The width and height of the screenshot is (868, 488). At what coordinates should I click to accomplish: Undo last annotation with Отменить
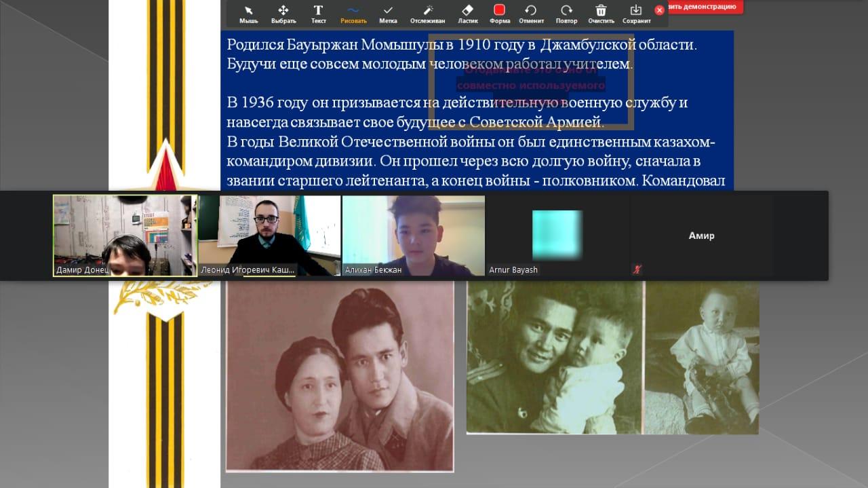coord(531,13)
